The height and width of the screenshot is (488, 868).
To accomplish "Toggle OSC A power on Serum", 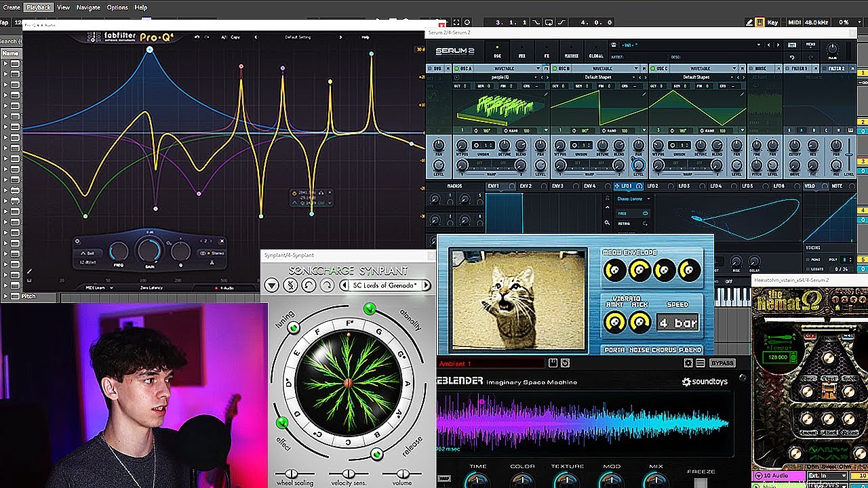I will [456, 68].
